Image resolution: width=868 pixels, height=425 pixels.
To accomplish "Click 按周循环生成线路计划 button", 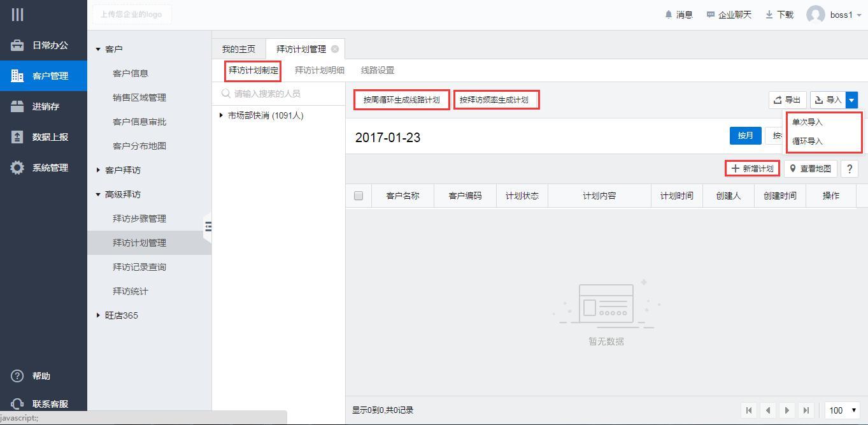I will coord(401,100).
